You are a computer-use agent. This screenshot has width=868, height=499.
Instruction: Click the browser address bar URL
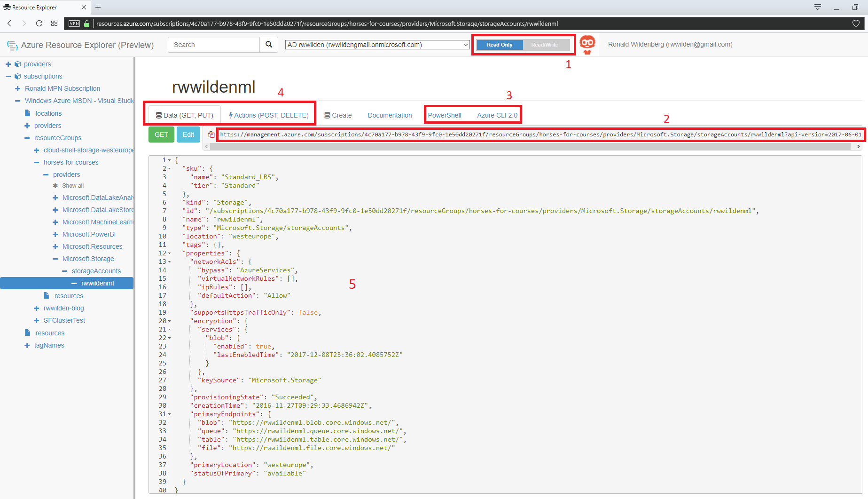click(x=327, y=24)
